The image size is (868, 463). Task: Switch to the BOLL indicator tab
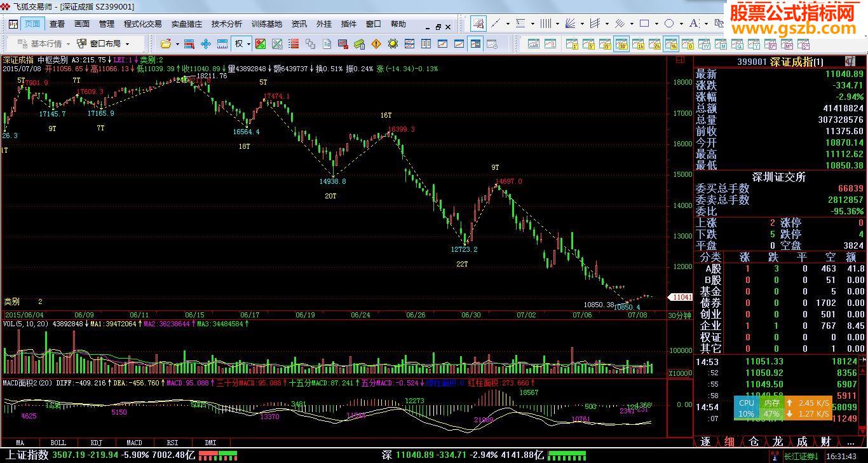58,442
